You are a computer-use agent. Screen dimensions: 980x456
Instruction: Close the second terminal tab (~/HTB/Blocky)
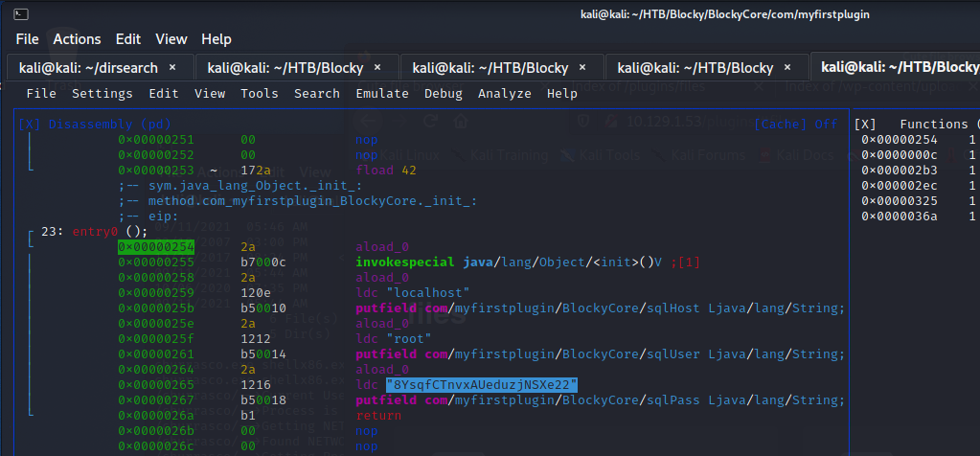[377, 68]
